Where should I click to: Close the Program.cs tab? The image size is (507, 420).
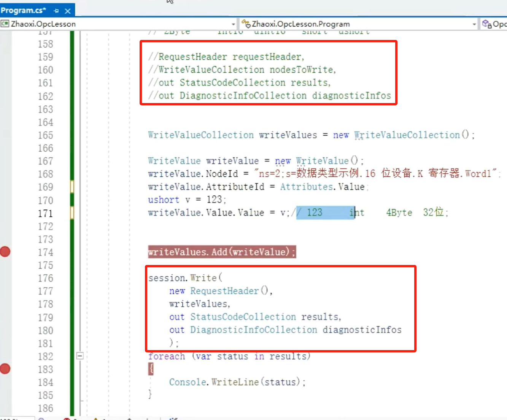[x=68, y=11]
